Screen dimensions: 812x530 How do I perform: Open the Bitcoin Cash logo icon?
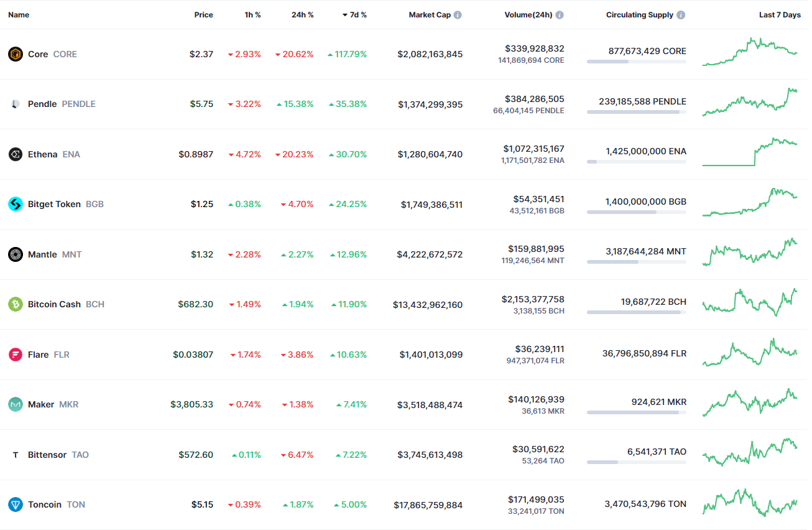point(16,304)
